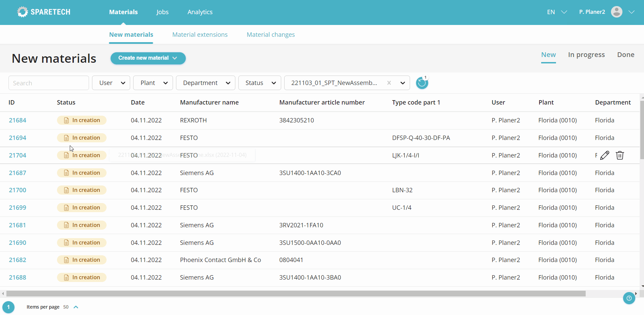Click the refresh icon with badge 1

point(422,83)
